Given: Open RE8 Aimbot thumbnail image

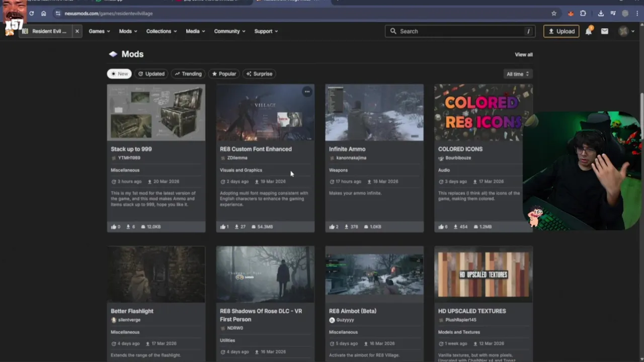Looking at the screenshot, I should click(x=374, y=275).
